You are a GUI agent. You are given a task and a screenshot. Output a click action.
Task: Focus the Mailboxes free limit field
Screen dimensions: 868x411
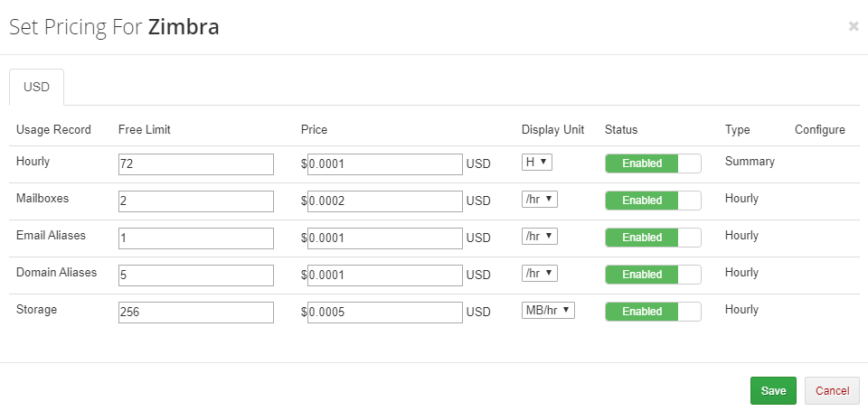coord(196,201)
